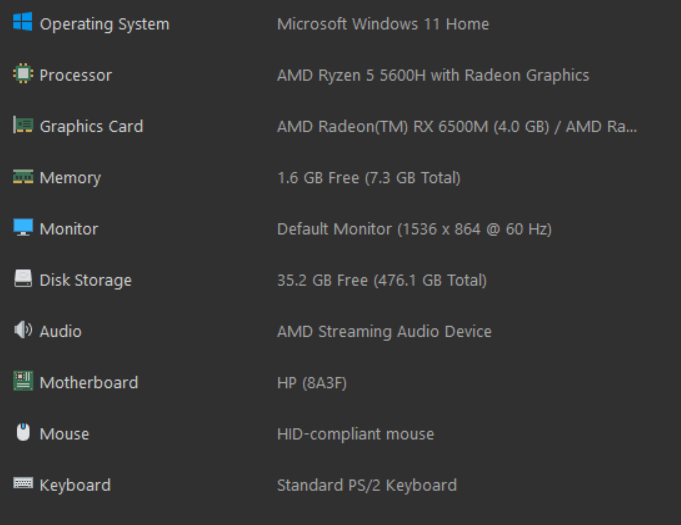Click the 35.2 GB Free disk value
Viewport: 681px width, 525px height.
click(x=381, y=280)
